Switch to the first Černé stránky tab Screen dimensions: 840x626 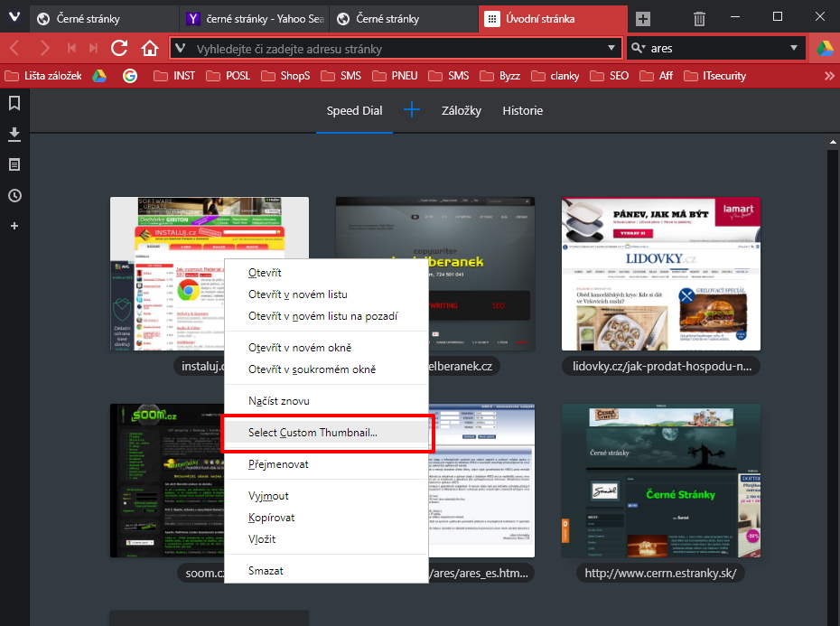tap(104, 19)
